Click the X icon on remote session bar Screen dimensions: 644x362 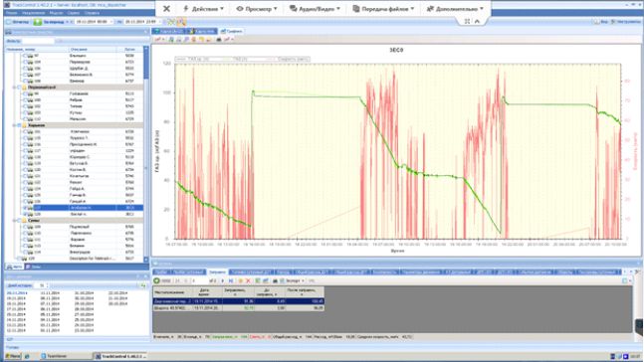(166, 8)
